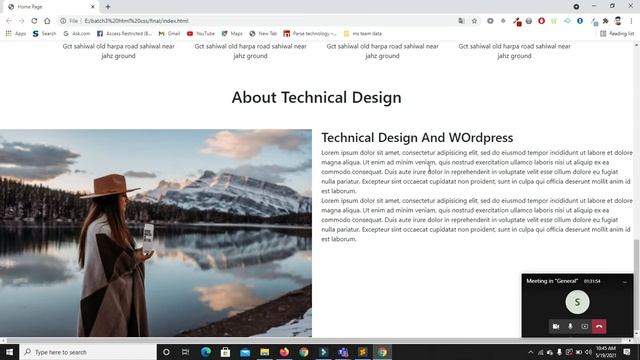Open the New Tab bookmark
This screenshot has height=360, width=640.
coord(263,33)
